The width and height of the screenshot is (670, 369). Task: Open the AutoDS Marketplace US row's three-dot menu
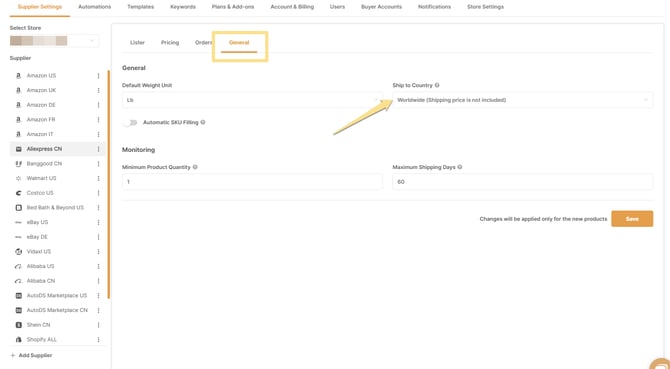pos(98,296)
